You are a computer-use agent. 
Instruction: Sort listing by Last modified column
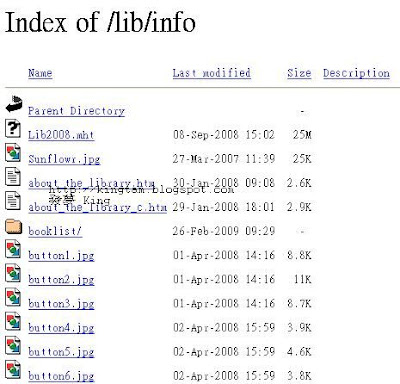coord(212,73)
